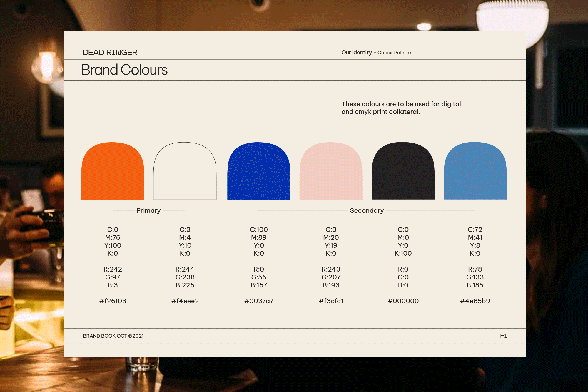588x392 pixels.
Task: Select the royal blue colour swatch
Action: pos(259,171)
